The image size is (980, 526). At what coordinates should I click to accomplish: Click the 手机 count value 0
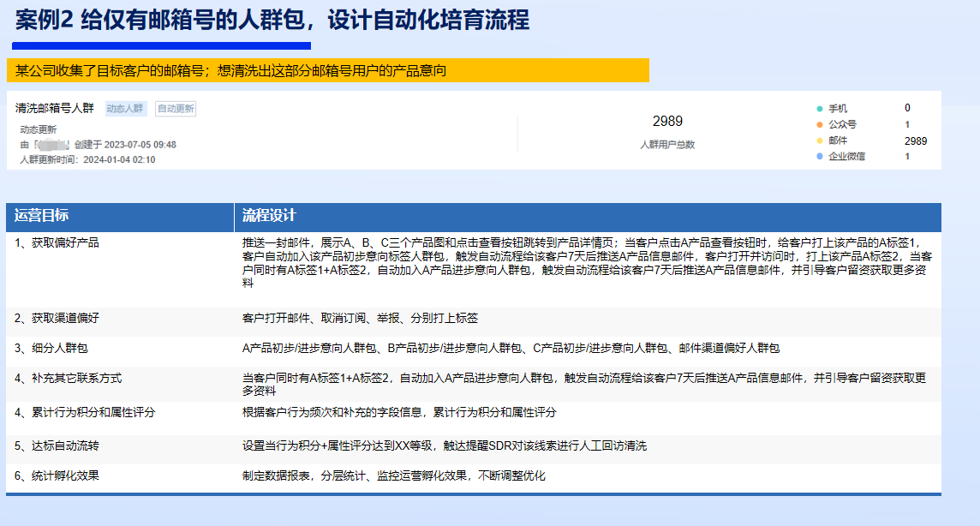907,108
